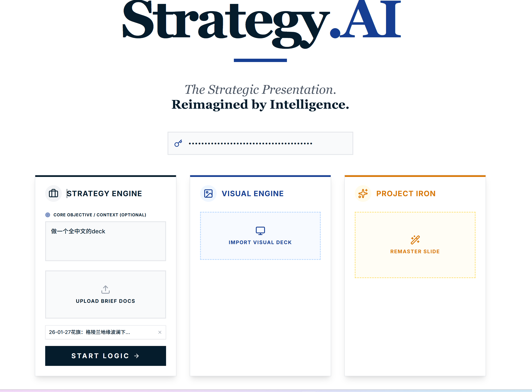The width and height of the screenshot is (532, 392).
Task: Click the briefcase Strategy Engine icon
Action: 53,193
